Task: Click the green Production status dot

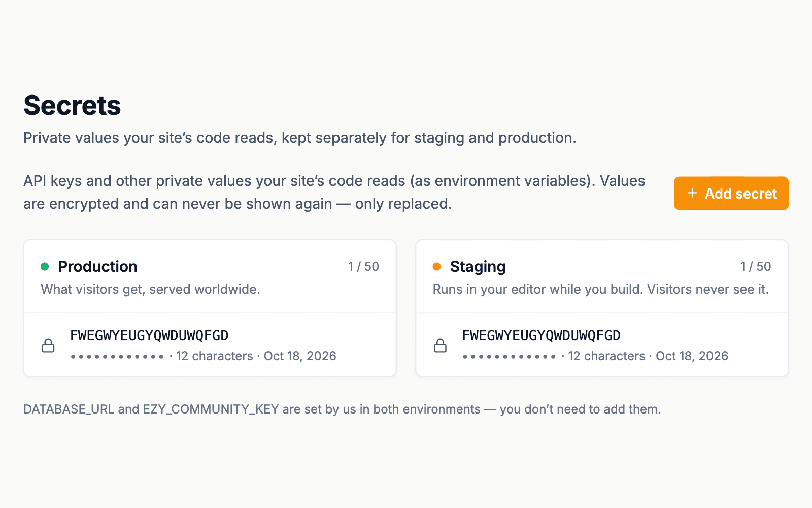Action: click(x=45, y=267)
